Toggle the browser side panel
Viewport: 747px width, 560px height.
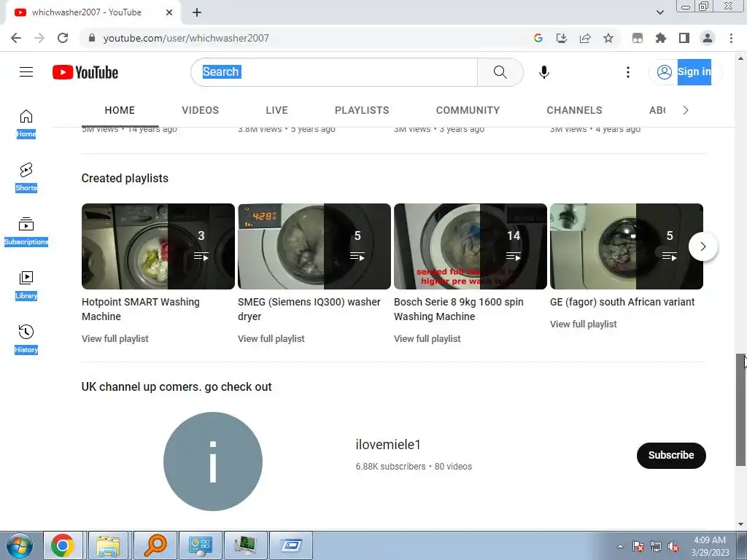click(x=684, y=38)
